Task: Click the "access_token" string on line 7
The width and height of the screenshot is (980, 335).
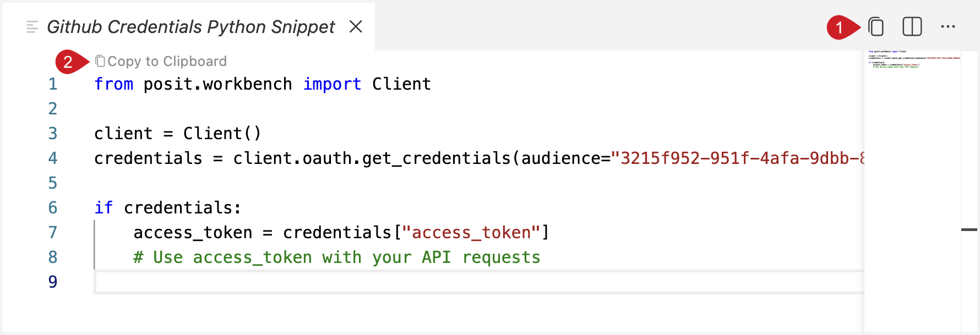Action: tap(471, 233)
